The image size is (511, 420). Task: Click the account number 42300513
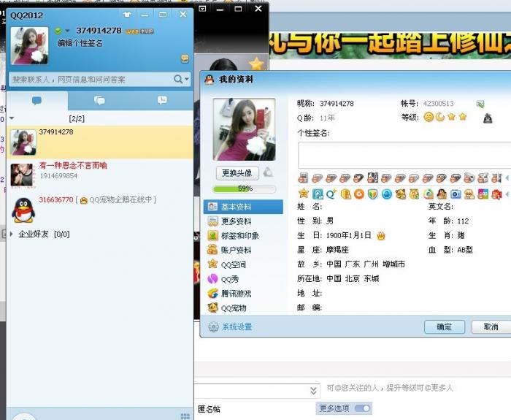pos(438,104)
